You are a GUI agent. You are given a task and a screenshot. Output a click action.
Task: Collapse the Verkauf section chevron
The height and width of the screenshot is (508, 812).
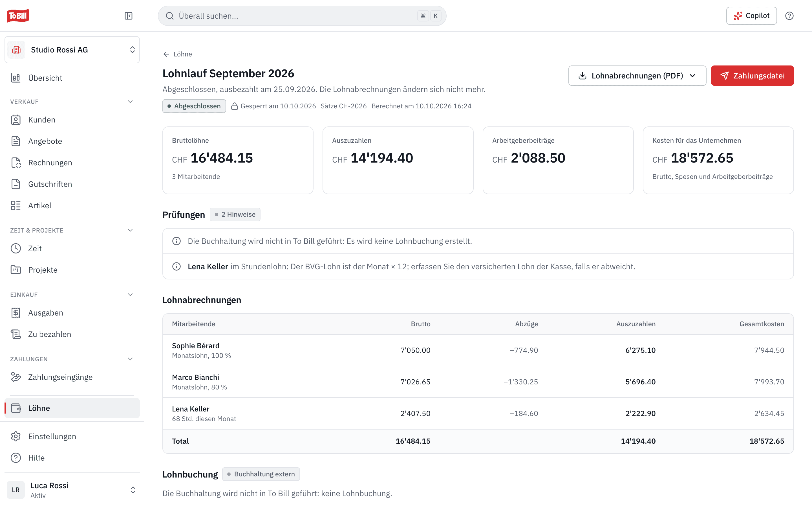[x=130, y=102]
